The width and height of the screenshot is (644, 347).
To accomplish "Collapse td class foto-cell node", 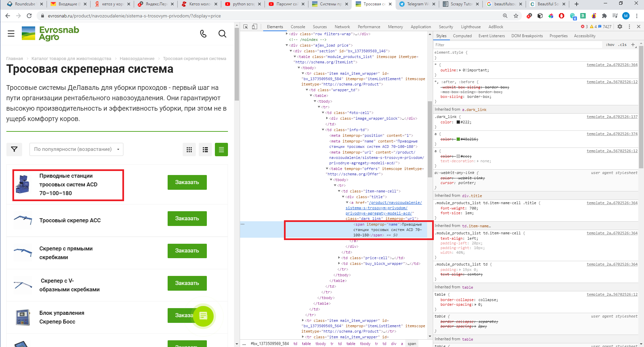I will (323, 113).
